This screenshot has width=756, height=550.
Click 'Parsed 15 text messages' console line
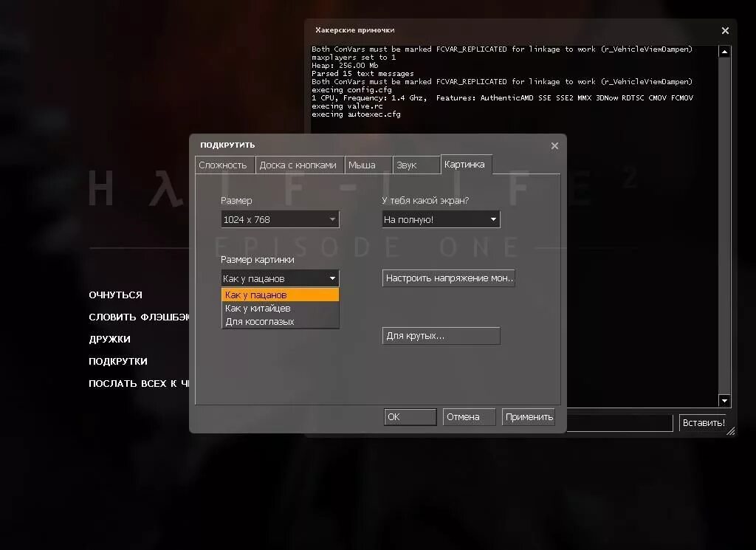click(362, 74)
